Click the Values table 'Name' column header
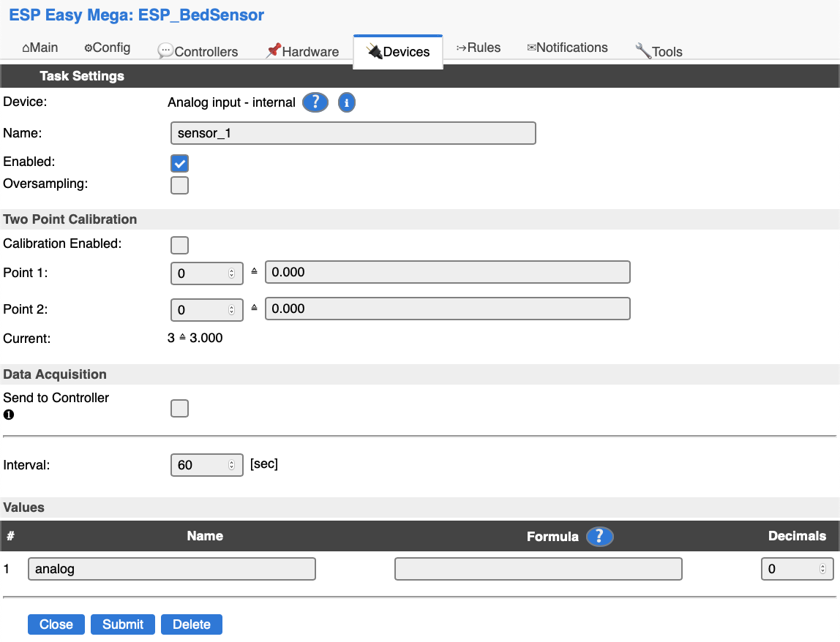Viewport: 840px width, 642px height. [205, 536]
